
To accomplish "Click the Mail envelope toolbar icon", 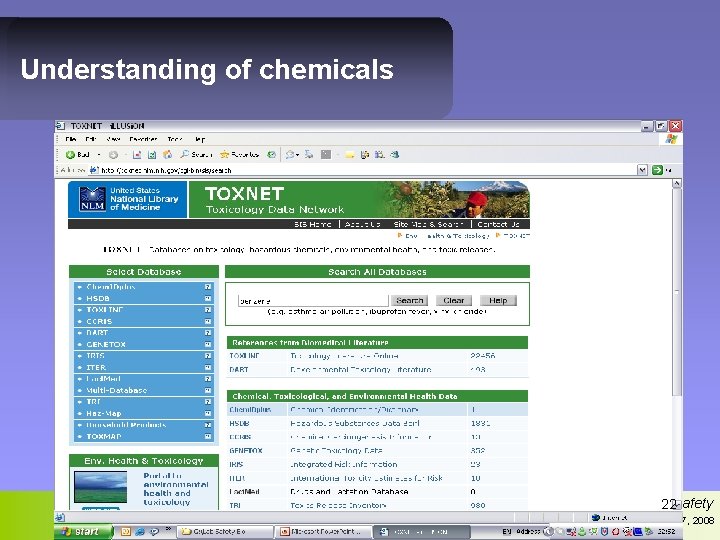I will point(289,155).
